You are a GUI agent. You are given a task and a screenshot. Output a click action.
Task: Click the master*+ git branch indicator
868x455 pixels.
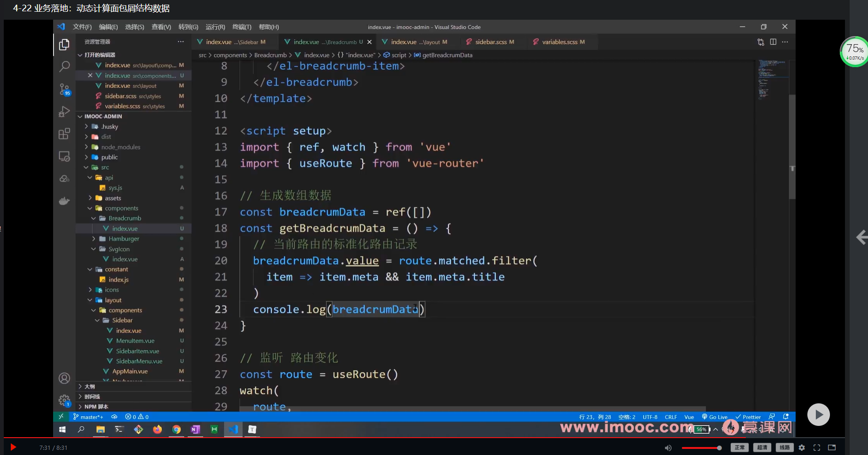click(x=88, y=416)
